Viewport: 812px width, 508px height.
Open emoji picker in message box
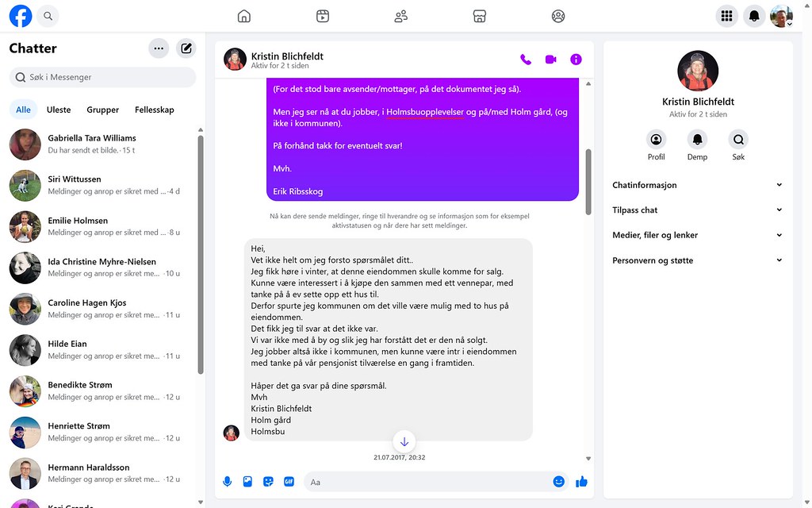tap(558, 482)
